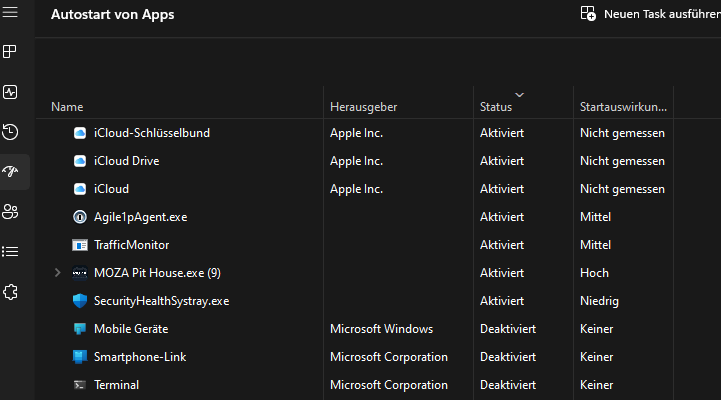Click Apple Inc. in iCloud Drive row
Image resolution: width=721 pixels, height=400 pixels.
point(356,161)
